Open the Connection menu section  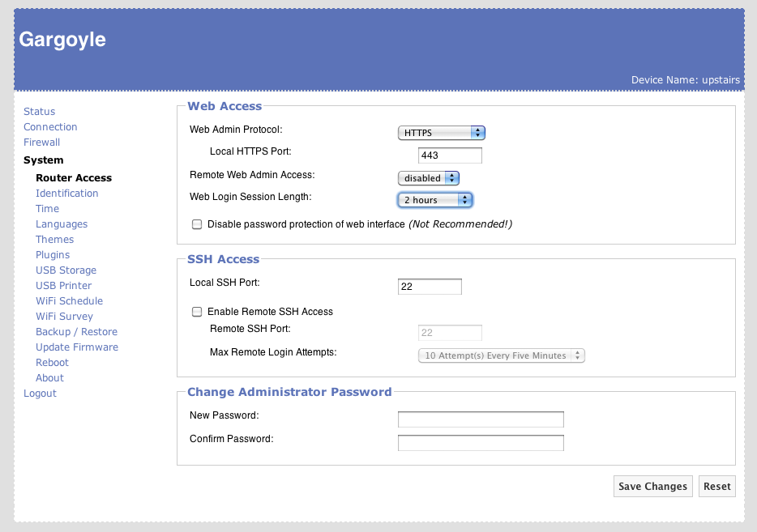(x=50, y=127)
